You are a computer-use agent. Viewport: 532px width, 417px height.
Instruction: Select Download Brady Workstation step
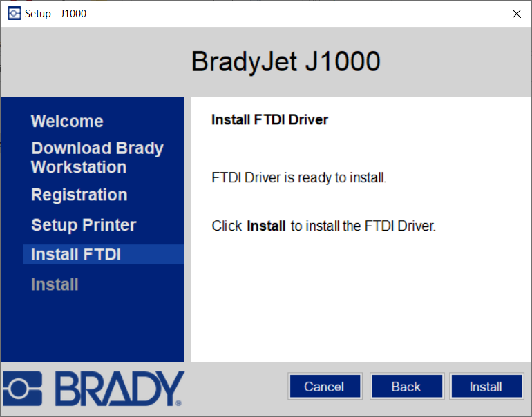pyautogui.click(x=97, y=157)
